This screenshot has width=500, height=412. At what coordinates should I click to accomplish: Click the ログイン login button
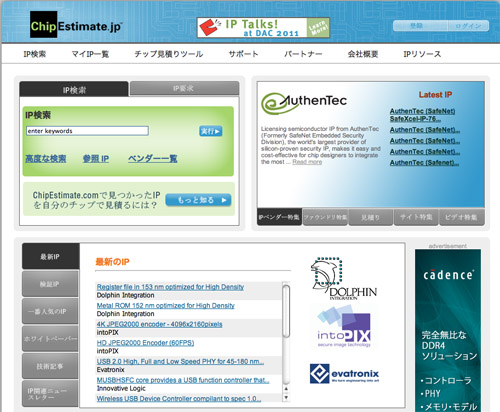pyautogui.click(x=468, y=26)
